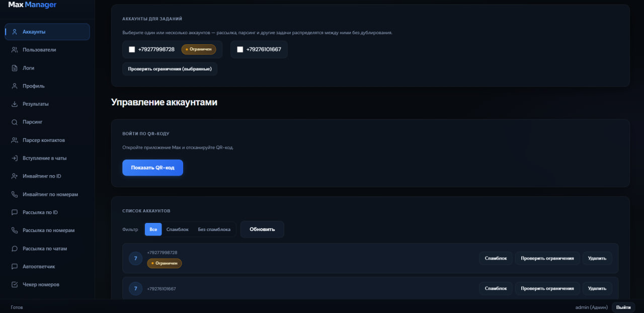This screenshot has width=644, height=313.
Task: Tick the checkbox for +79276101667
Action: point(240,49)
